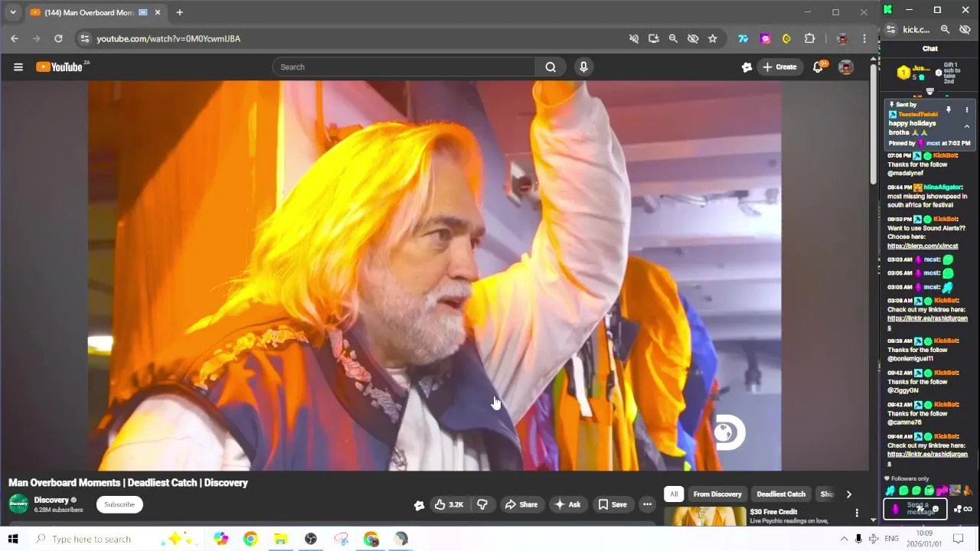Click the pin icon on pinned message

click(948, 110)
